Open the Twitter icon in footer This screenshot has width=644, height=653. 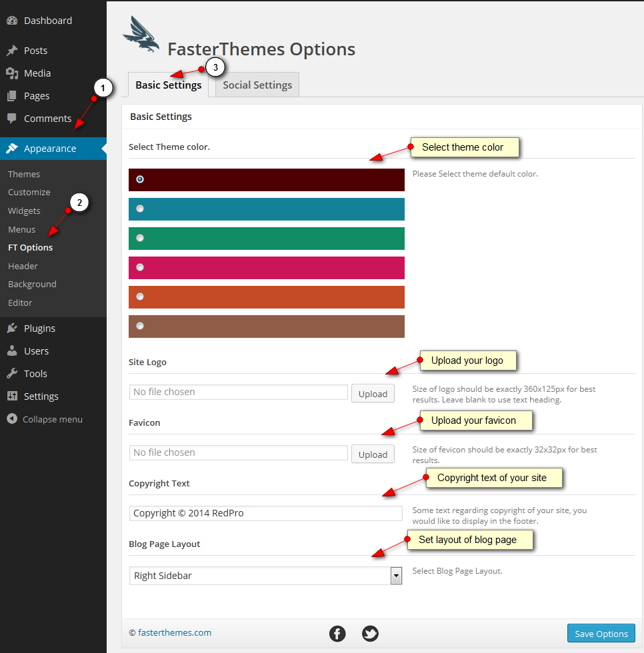click(x=370, y=634)
